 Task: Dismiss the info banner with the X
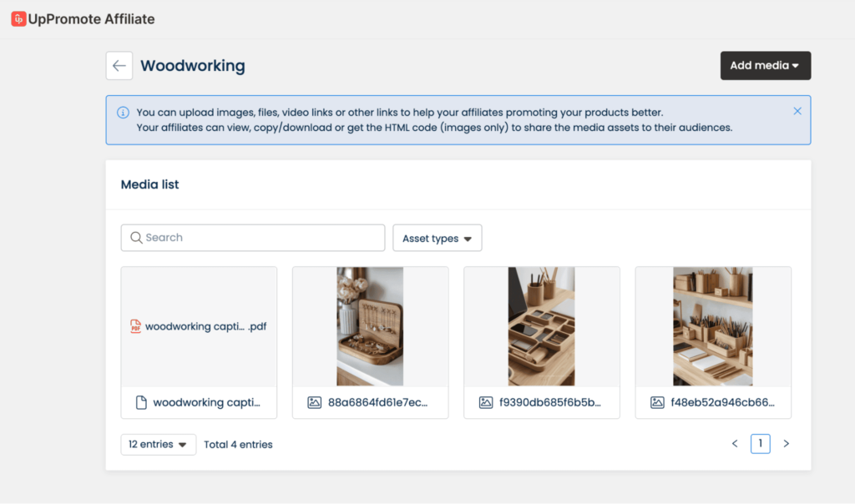coord(797,111)
